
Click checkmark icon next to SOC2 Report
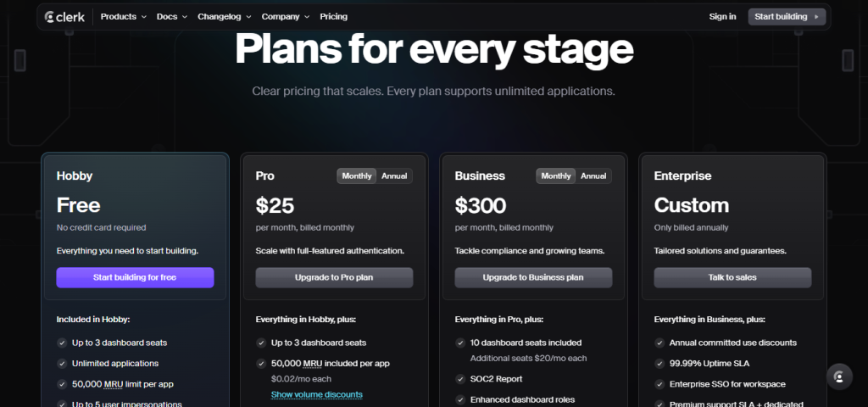click(x=460, y=379)
